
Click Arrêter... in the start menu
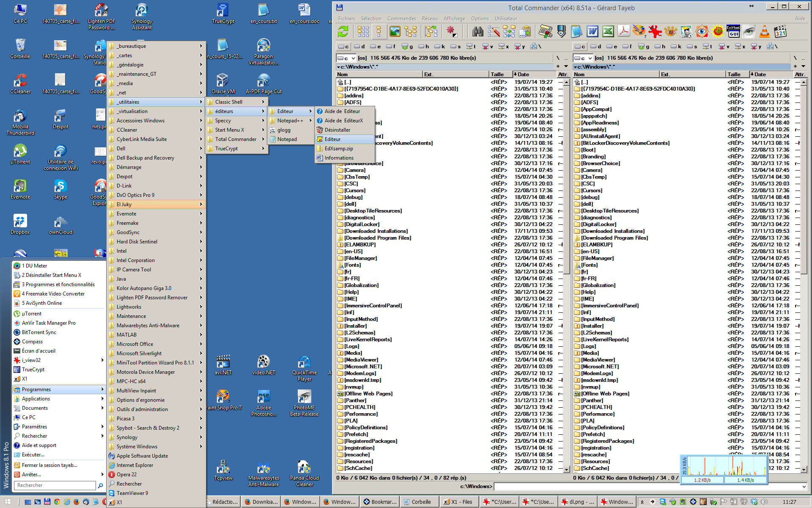click(59, 475)
